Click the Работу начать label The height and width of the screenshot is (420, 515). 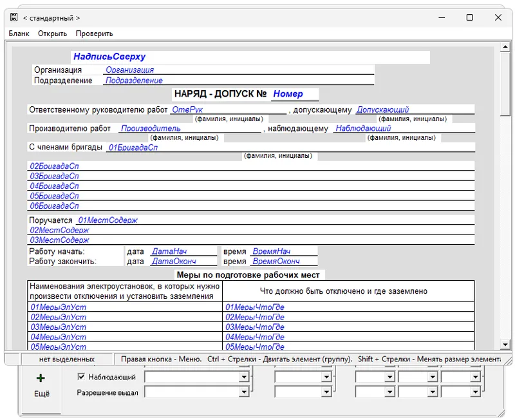click(57, 251)
